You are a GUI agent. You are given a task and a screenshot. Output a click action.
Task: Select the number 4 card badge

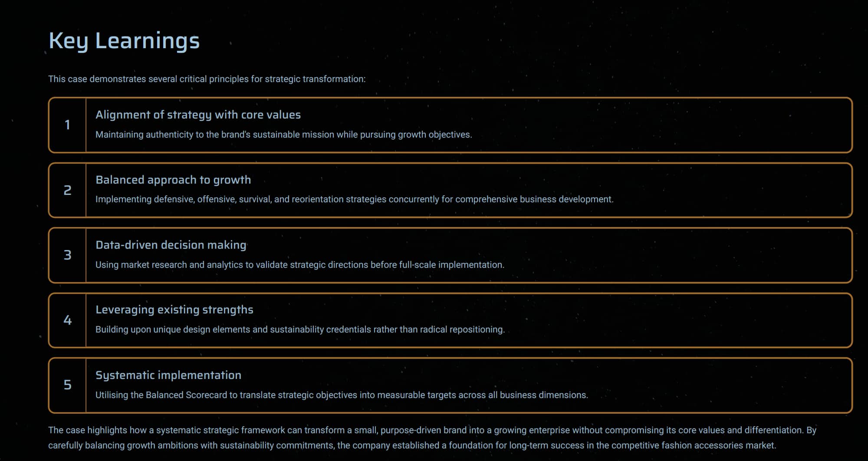(x=67, y=320)
